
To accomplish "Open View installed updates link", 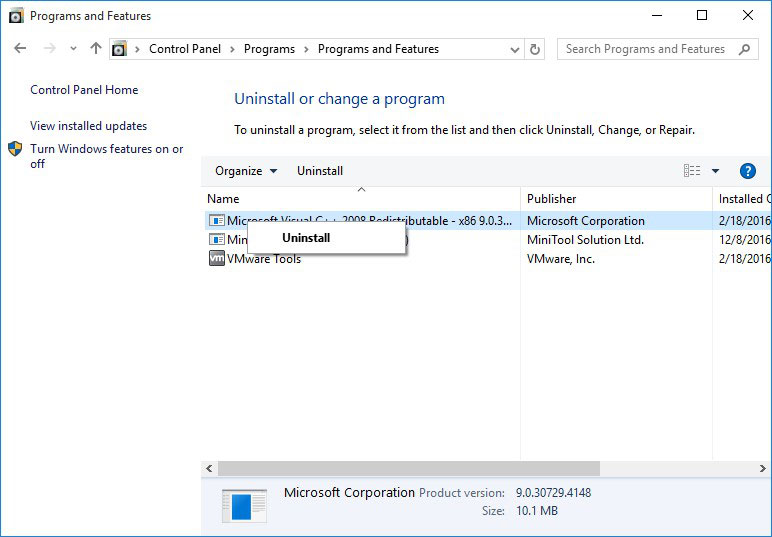I will [89, 126].
